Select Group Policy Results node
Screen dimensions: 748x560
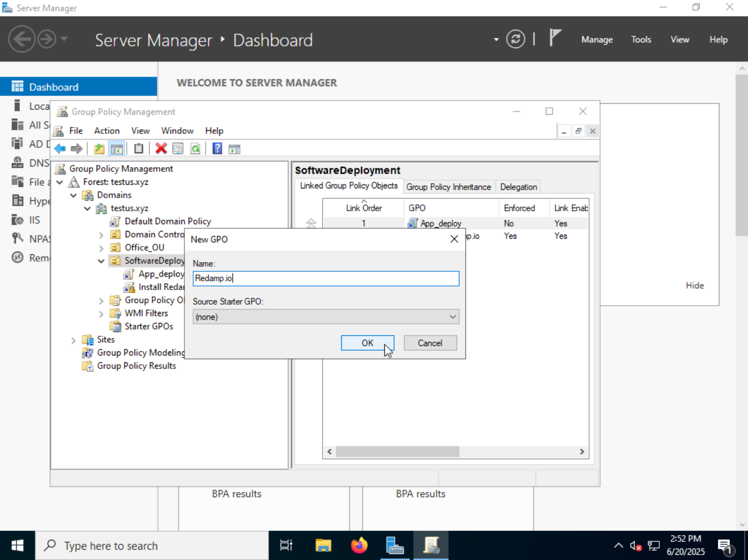coord(136,366)
